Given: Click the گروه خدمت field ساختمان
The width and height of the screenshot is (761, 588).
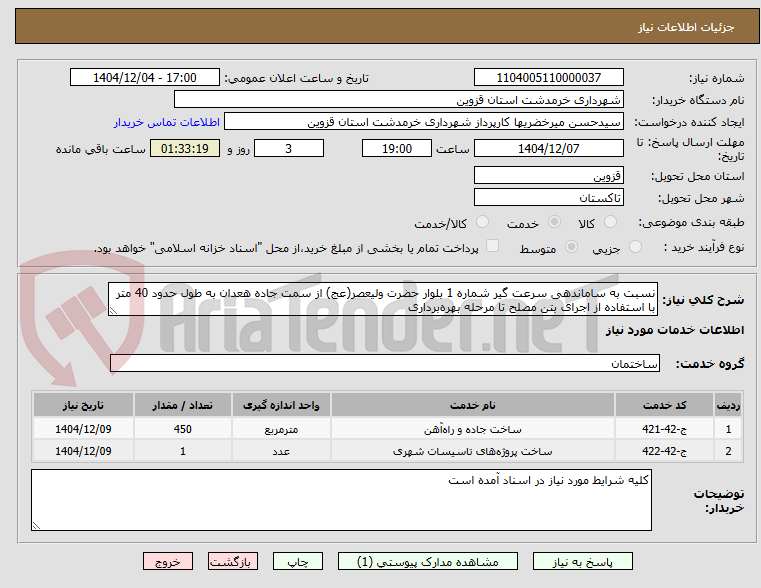Looking at the screenshot, I should coord(385,363).
